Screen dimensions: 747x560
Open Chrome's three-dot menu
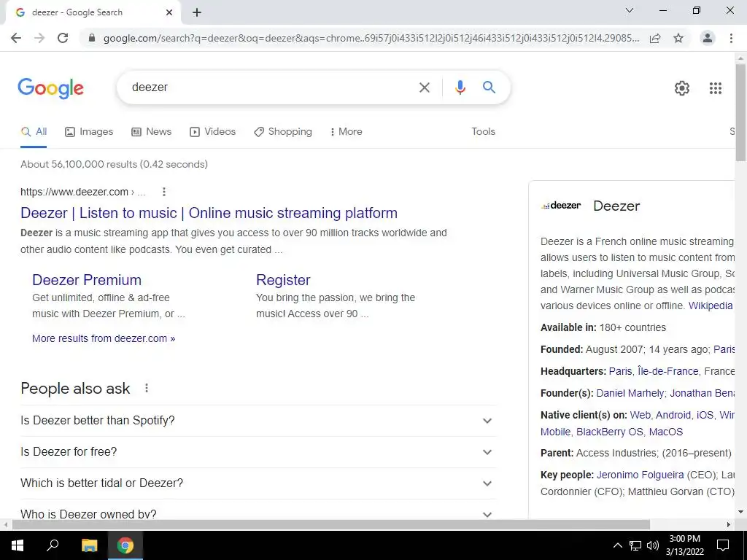point(731,38)
